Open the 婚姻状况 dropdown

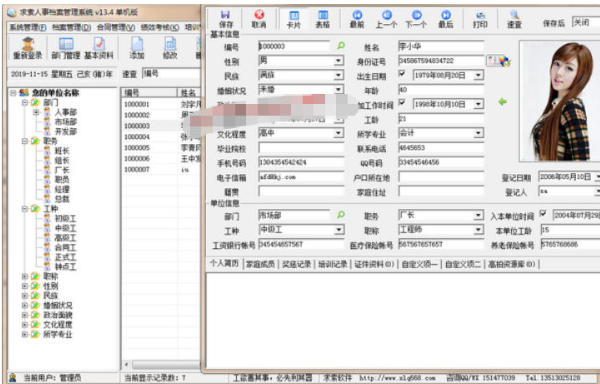click(x=338, y=90)
